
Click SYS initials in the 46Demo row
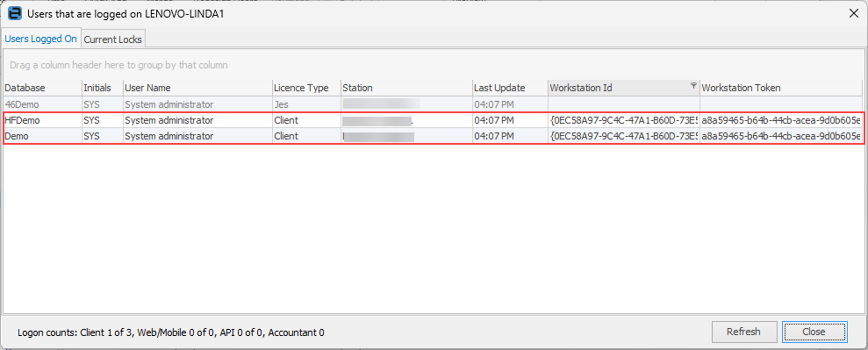coord(102,104)
